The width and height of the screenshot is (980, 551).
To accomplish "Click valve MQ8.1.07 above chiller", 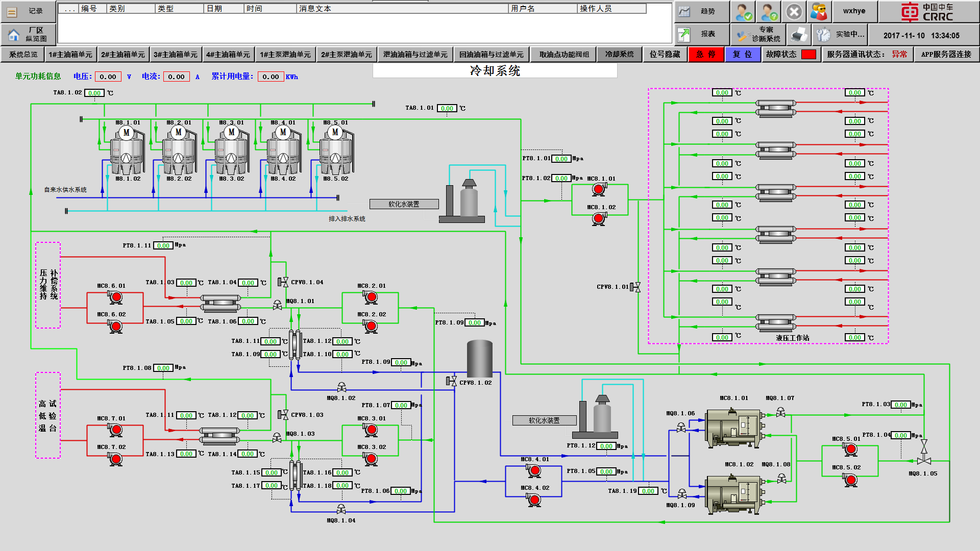I will point(780,412).
